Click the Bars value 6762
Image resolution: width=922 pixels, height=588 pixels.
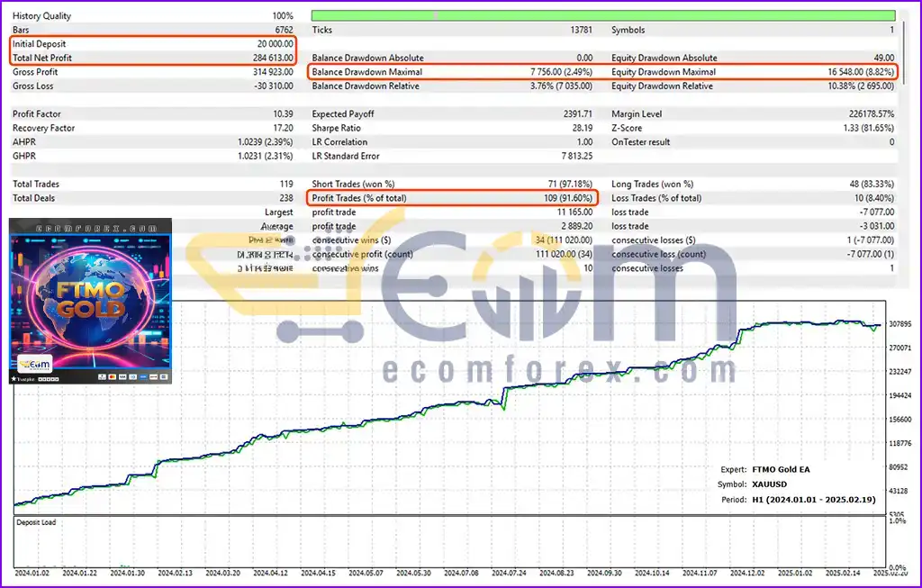click(x=284, y=30)
